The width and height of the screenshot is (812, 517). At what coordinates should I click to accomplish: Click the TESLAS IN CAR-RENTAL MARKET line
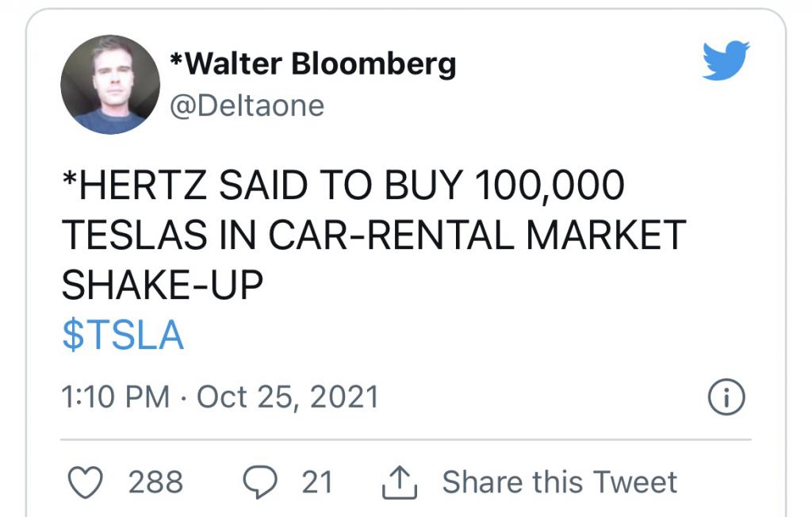tap(373, 236)
